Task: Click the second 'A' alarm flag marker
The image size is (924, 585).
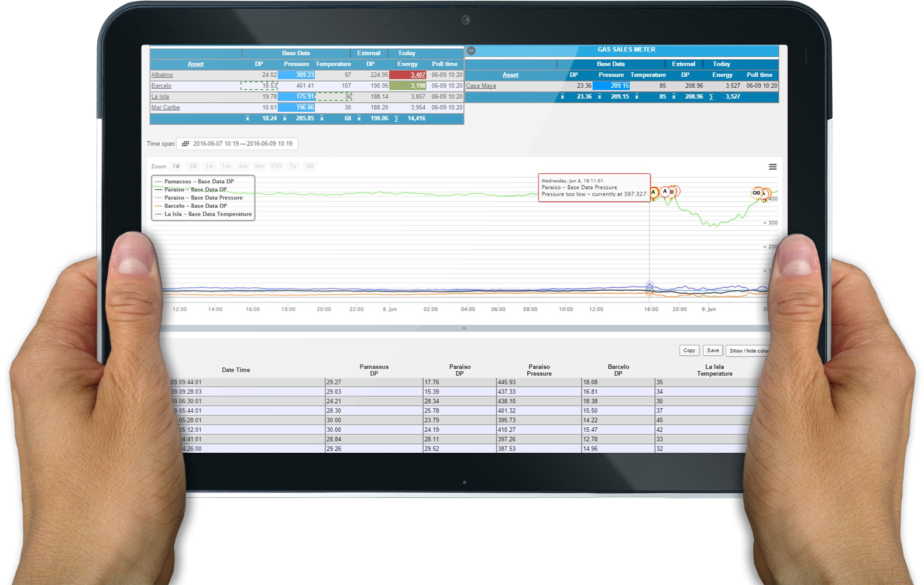Action: [x=665, y=191]
